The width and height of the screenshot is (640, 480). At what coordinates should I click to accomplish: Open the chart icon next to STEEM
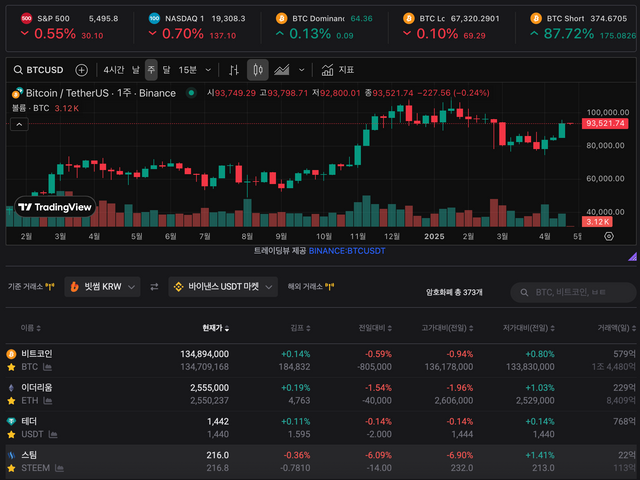59,468
